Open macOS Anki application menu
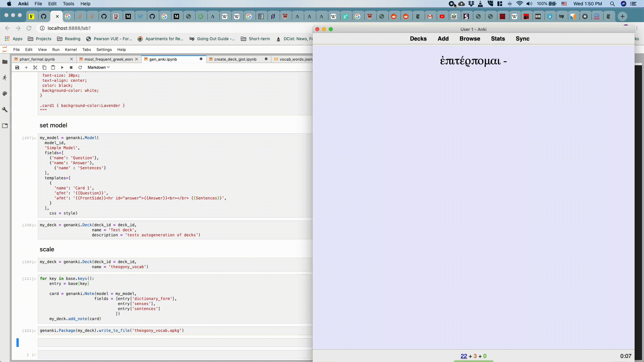Viewport: 644px width, 362px height. click(x=23, y=4)
